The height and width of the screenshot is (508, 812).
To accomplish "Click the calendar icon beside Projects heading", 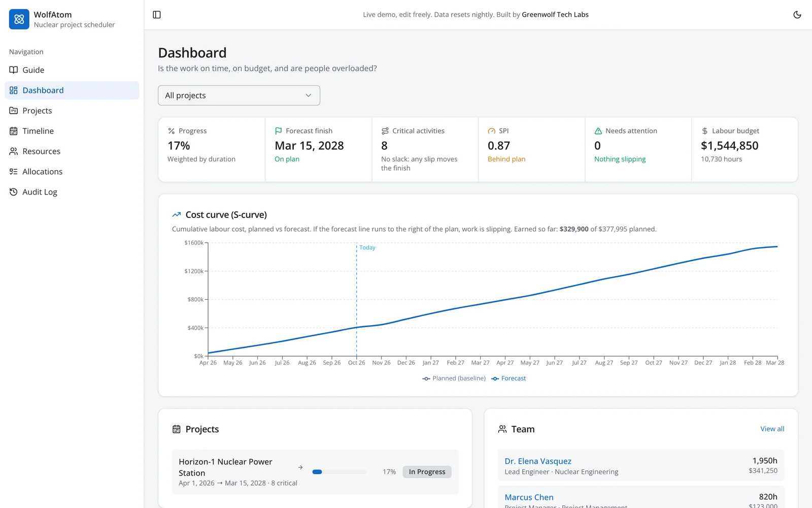I will click(x=177, y=429).
